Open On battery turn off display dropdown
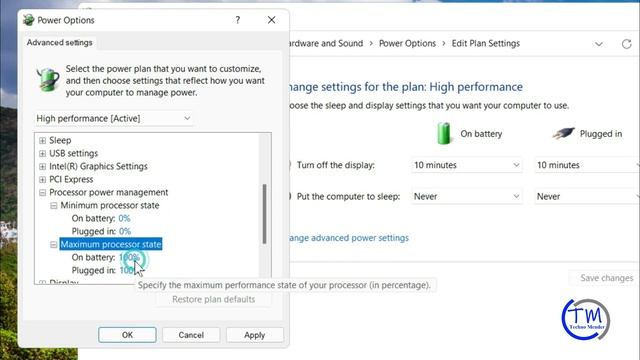The image size is (640, 360). (467, 165)
